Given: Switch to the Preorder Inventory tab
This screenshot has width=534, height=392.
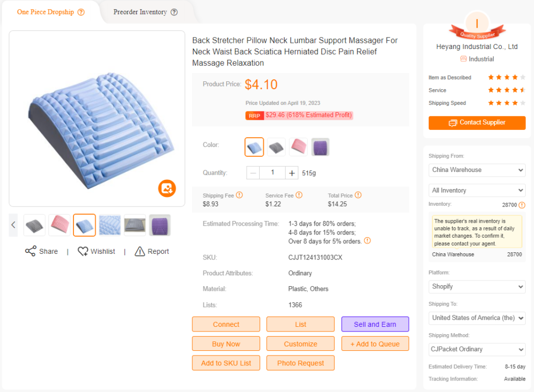Looking at the screenshot, I should tap(145, 13).
